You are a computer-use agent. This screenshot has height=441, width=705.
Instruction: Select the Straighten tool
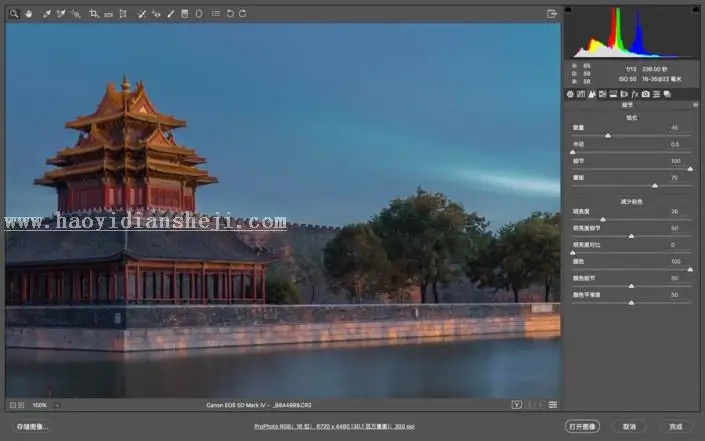pos(108,14)
